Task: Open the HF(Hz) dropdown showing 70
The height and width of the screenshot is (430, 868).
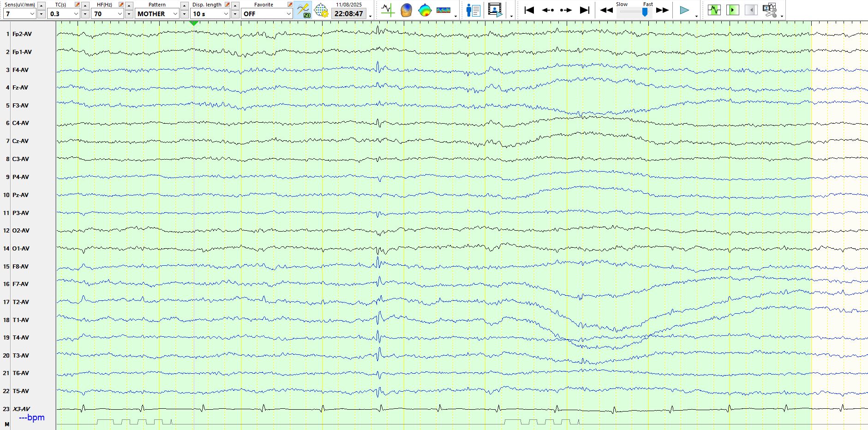Action: (108, 14)
